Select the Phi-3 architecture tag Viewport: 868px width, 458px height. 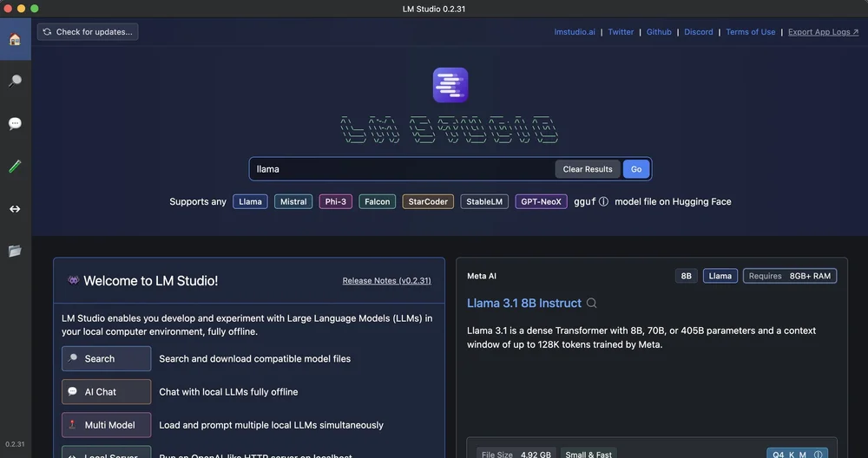(x=335, y=202)
